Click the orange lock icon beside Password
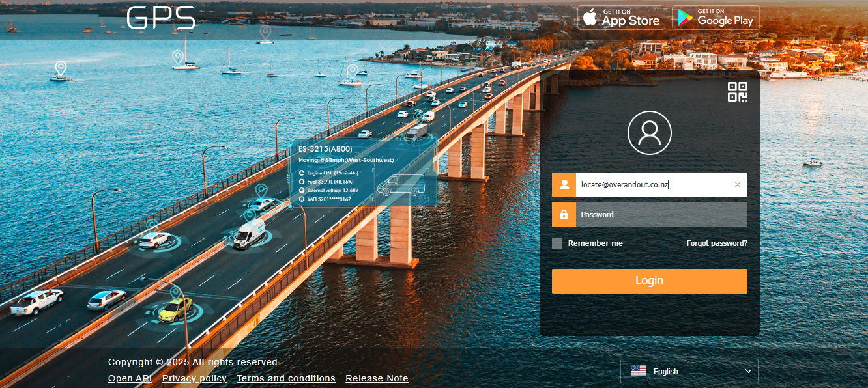The width and height of the screenshot is (868, 388). tap(564, 214)
